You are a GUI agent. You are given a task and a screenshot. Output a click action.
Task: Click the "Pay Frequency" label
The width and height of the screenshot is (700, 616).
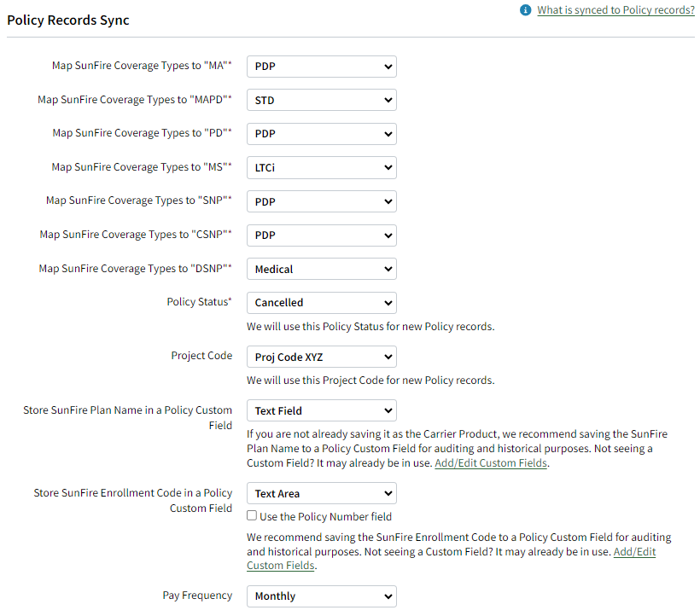tap(197, 596)
